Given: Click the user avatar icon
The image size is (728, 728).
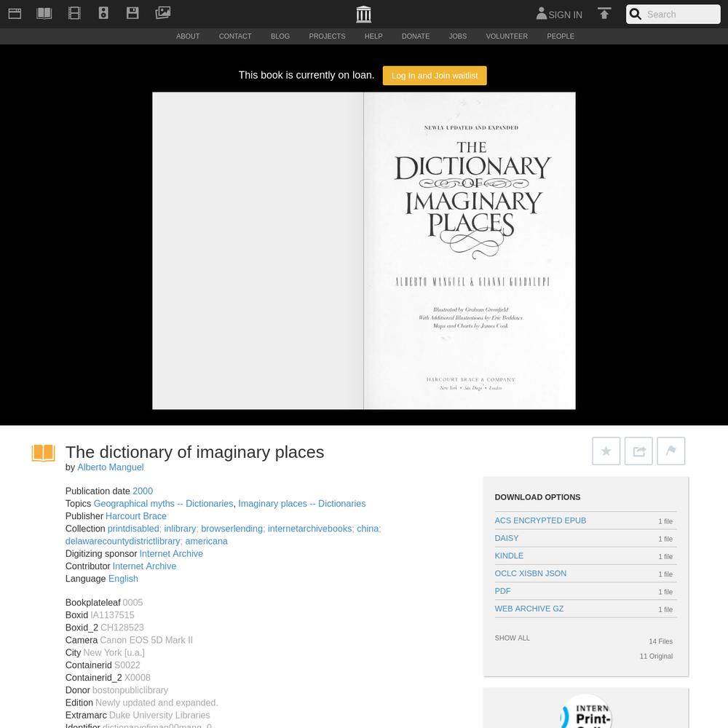Looking at the screenshot, I should point(542,13).
